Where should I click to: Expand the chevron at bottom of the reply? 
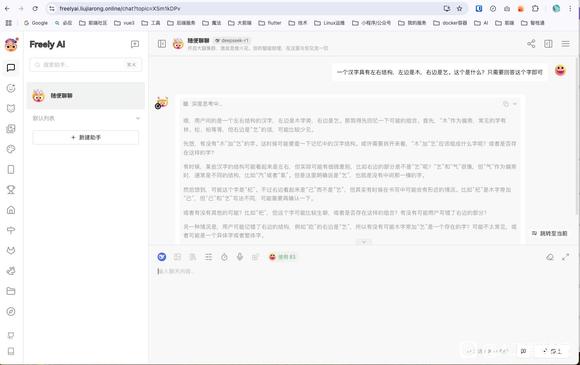(364, 242)
